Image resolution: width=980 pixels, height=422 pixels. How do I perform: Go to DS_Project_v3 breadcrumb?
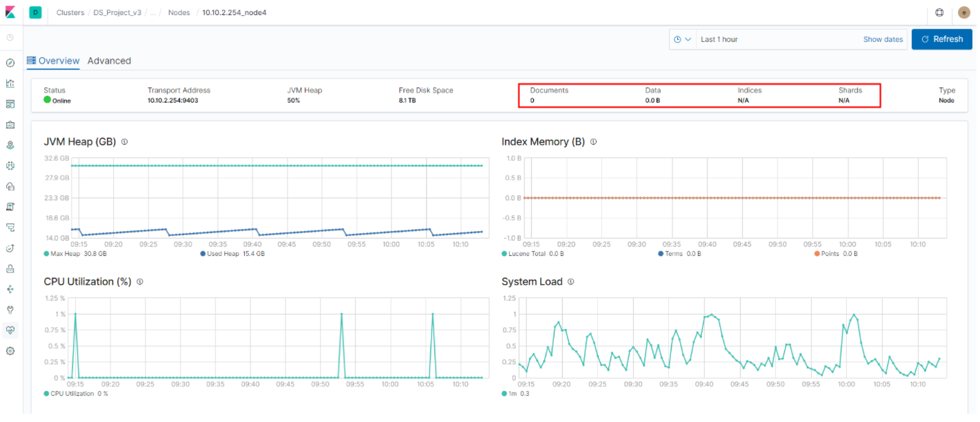coord(117,12)
